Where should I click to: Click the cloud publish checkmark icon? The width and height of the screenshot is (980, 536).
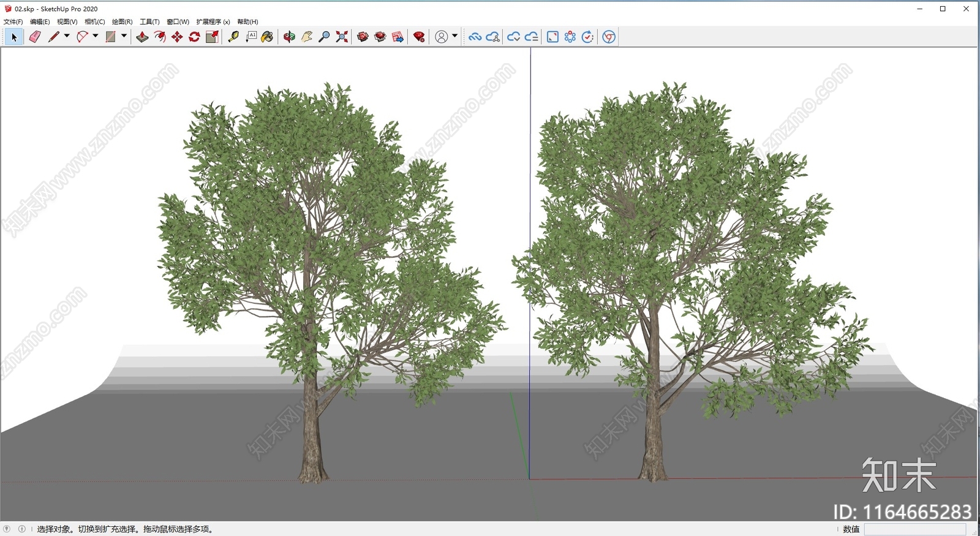(513, 37)
